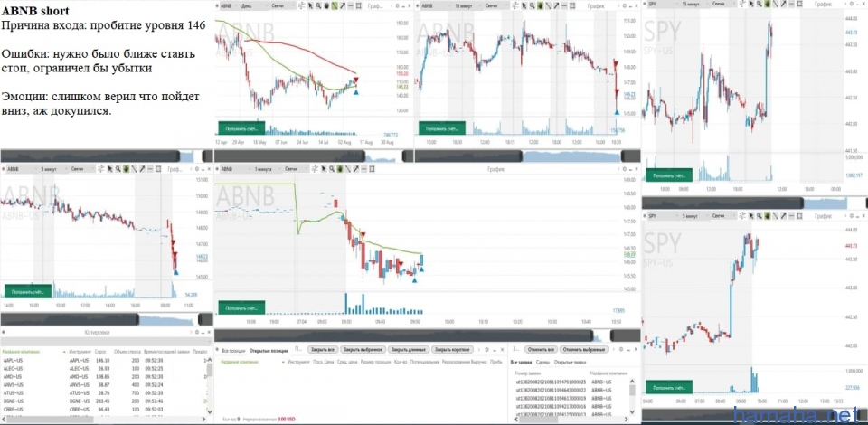868x425 pixels.
Task: Click Пополнить счёт in ABNB 1-minute chart
Action: (241, 307)
